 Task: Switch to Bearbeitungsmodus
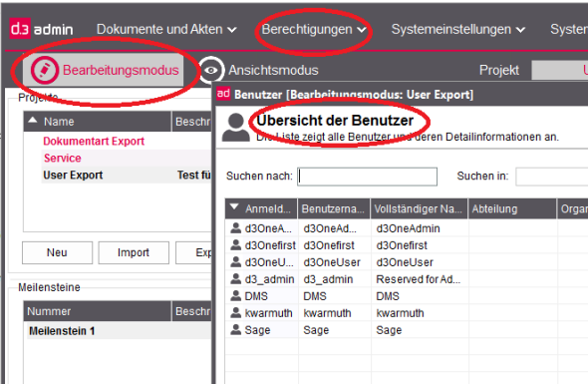click(x=104, y=70)
